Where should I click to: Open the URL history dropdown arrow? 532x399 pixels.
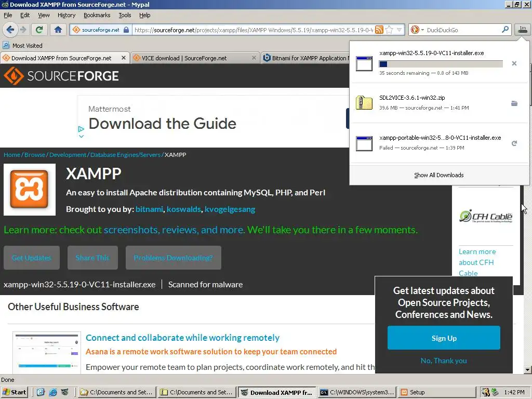[400, 30]
